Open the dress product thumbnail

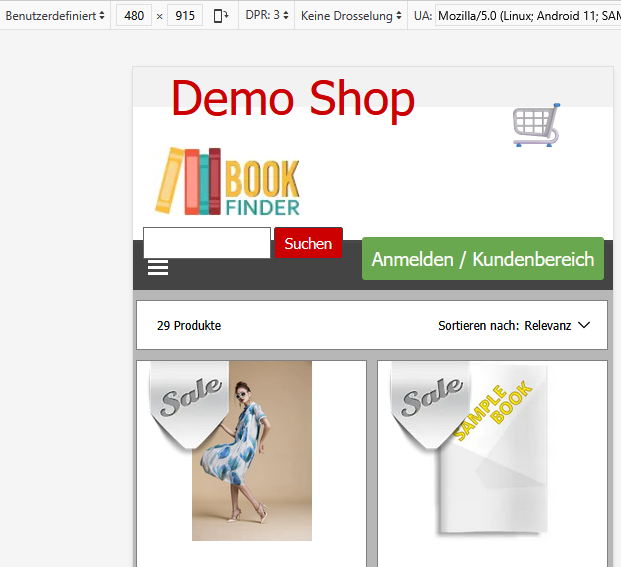point(252,451)
